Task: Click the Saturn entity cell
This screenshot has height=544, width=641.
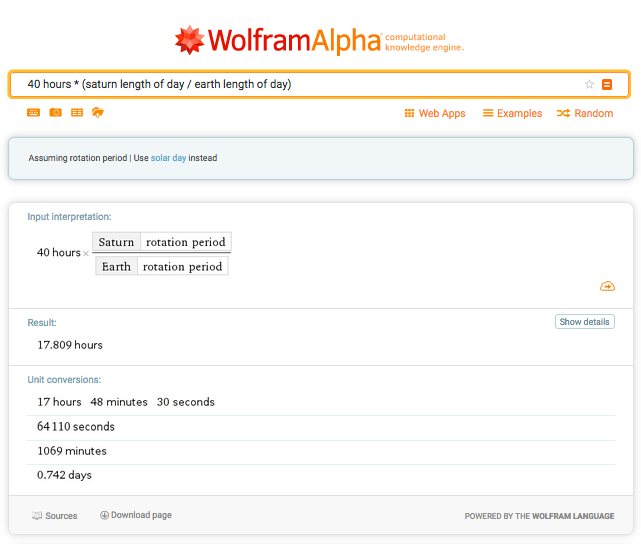Action: tap(117, 242)
